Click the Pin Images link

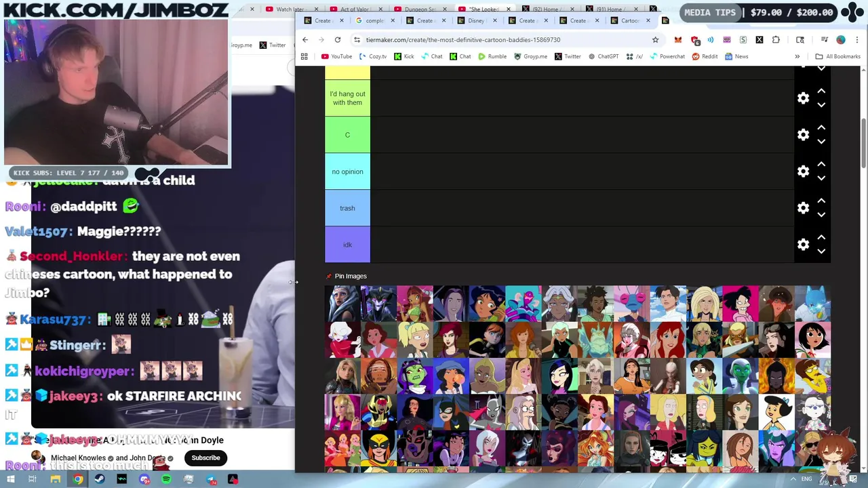347,276
